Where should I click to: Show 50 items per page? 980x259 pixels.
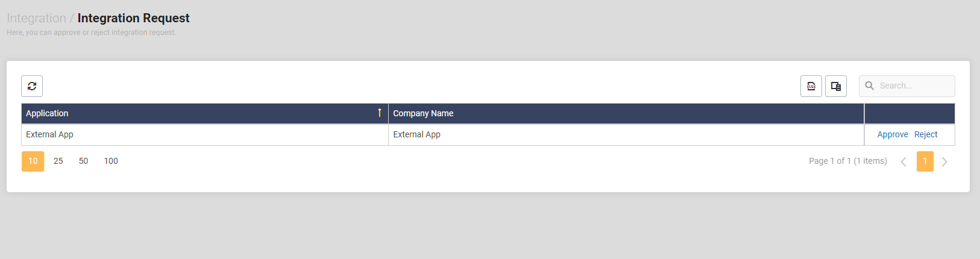83,161
